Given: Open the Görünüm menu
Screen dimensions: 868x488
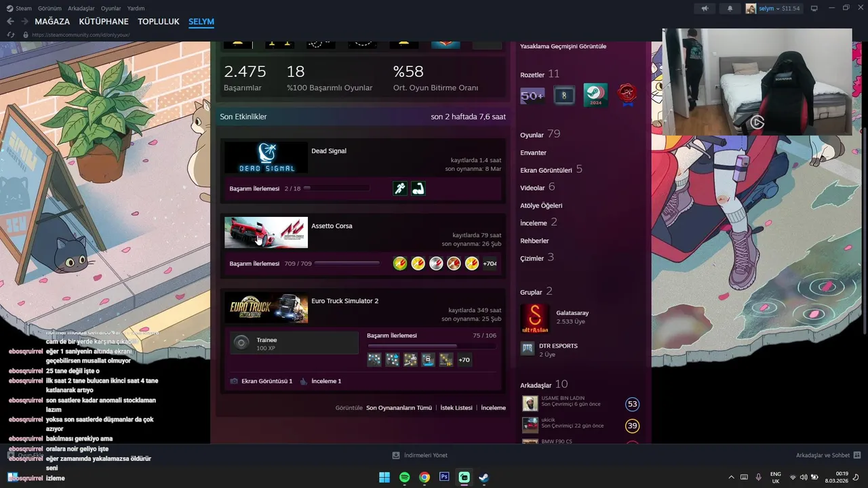Looking at the screenshot, I should (50, 8).
